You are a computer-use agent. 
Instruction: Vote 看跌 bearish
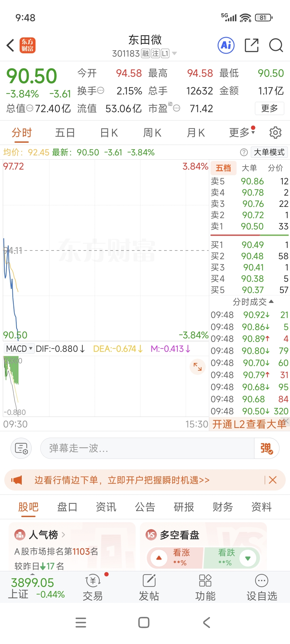click(x=231, y=558)
